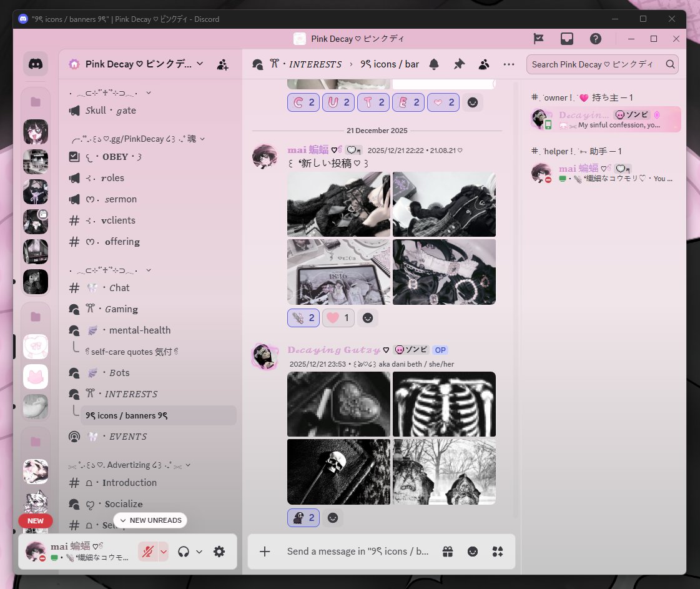Screen dimensions: 700x589
Task: Open microphone input options arrow
Action: pyautogui.click(x=164, y=552)
